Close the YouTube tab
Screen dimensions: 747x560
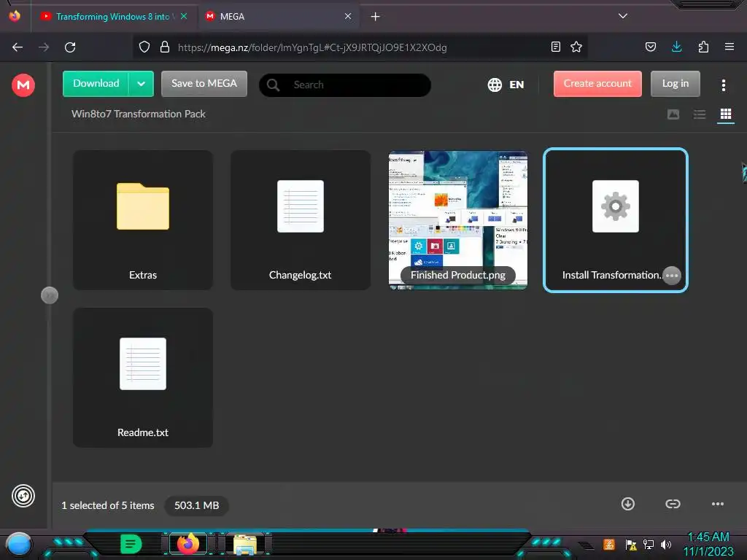pyautogui.click(x=184, y=16)
